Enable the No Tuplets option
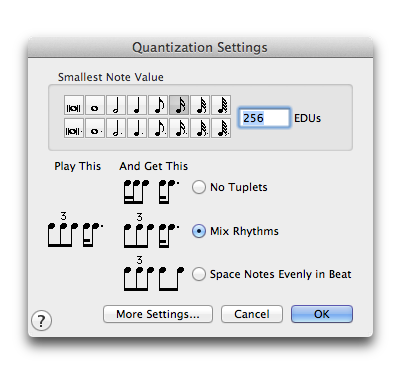The image size is (401, 373). coord(199,187)
